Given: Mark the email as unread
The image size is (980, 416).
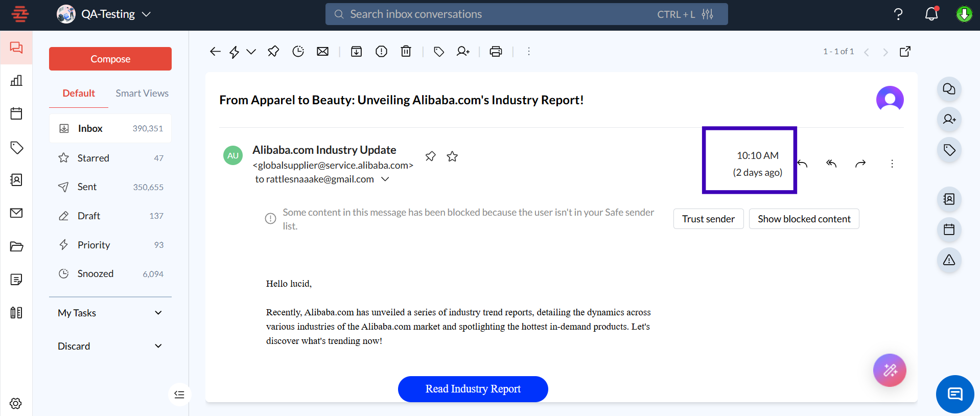Looking at the screenshot, I should pos(322,52).
